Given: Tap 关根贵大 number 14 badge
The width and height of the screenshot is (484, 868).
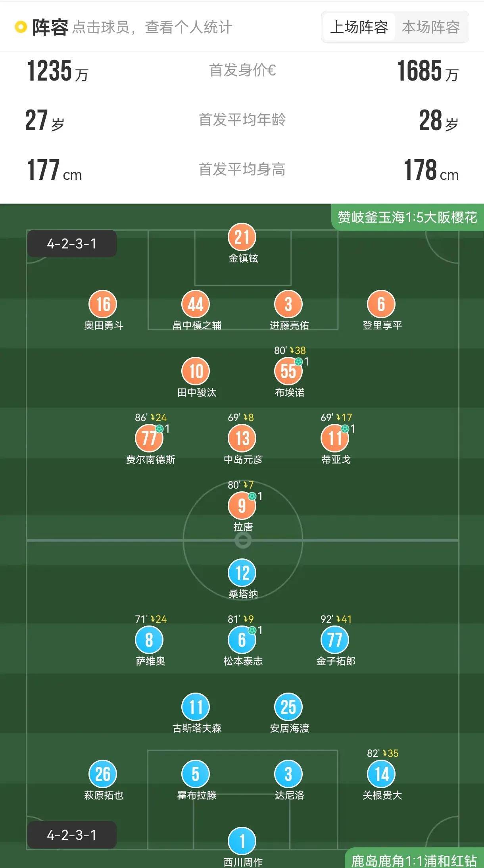Looking at the screenshot, I should (381, 774).
